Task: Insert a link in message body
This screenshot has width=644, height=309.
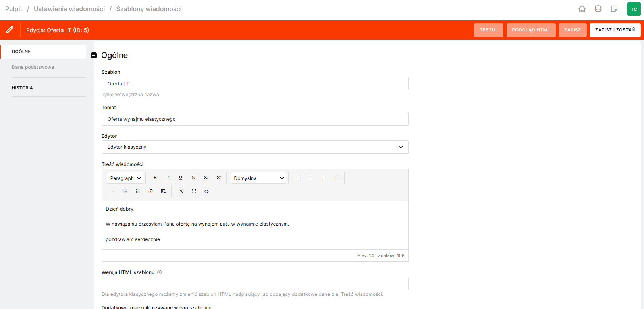Action: pyautogui.click(x=150, y=191)
